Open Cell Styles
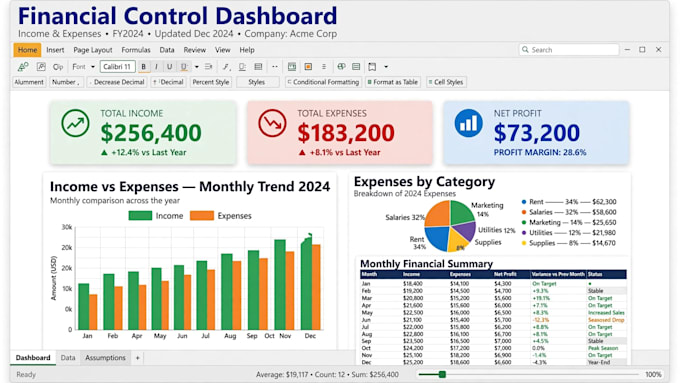Screen dimensions: 680x383 click(x=446, y=82)
